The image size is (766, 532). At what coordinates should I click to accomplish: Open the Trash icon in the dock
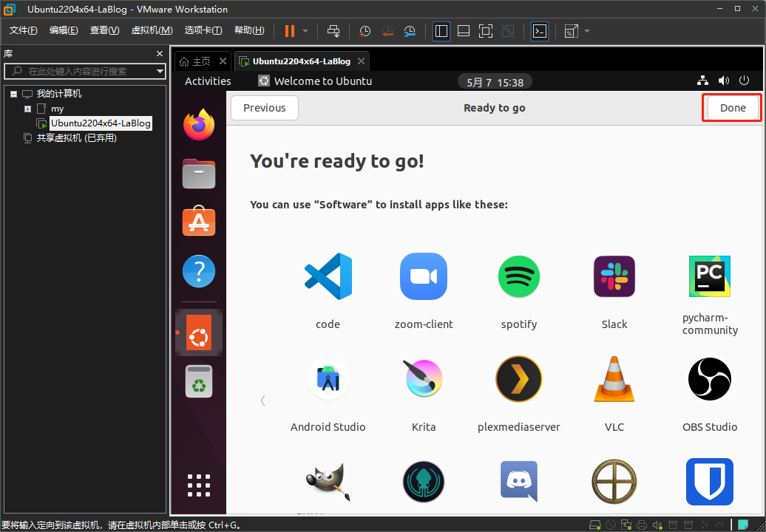coord(199,381)
